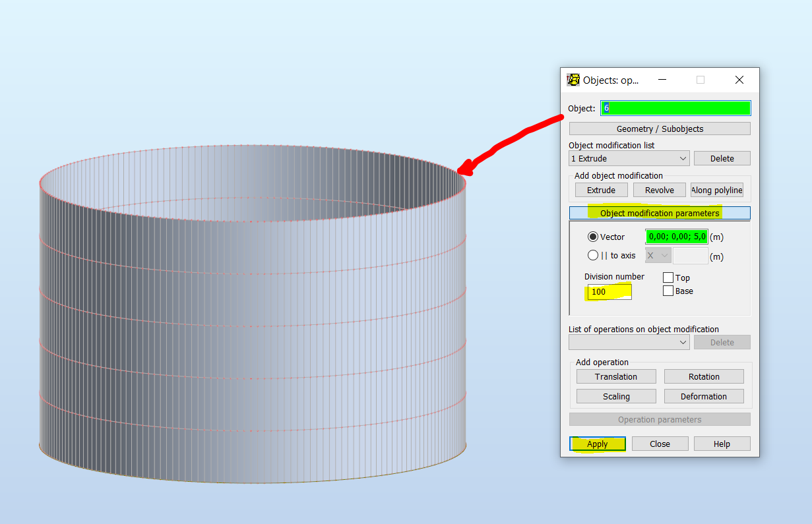The image size is (812, 524).
Task: Add a Translation operation
Action: pyautogui.click(x=615, y=376)
